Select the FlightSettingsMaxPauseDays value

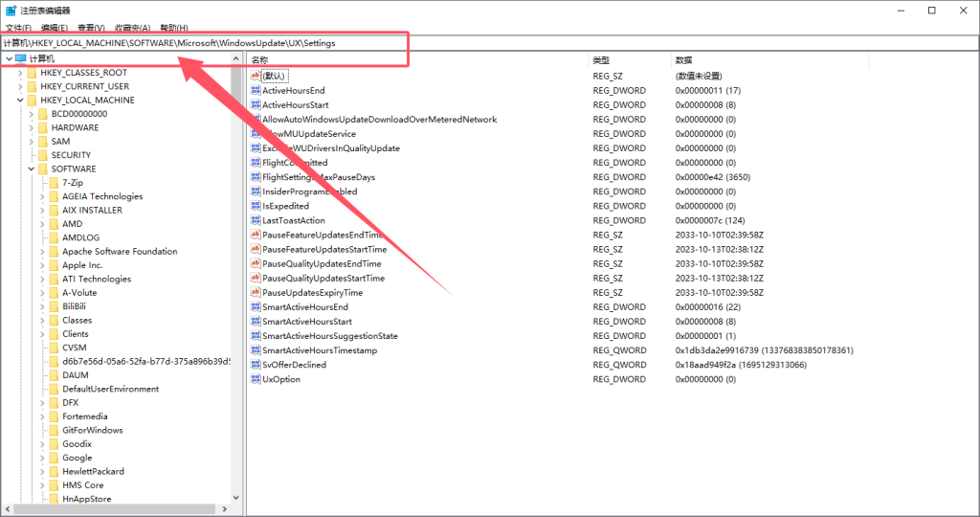coord(319,177)
